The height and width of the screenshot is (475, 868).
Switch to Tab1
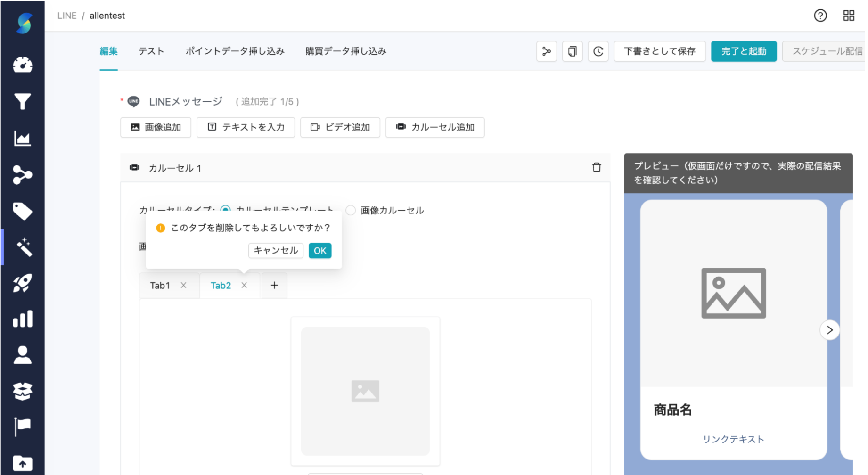(160, 285)
